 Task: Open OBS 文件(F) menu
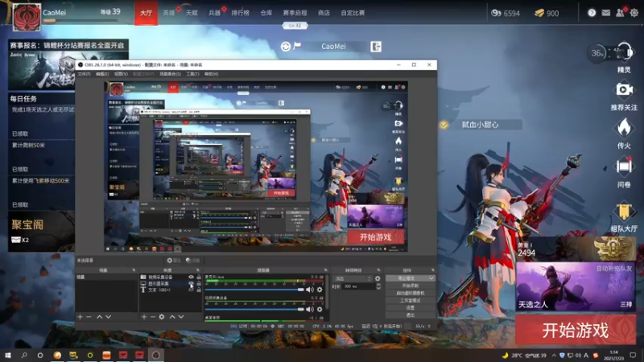(x=84, y=74)
